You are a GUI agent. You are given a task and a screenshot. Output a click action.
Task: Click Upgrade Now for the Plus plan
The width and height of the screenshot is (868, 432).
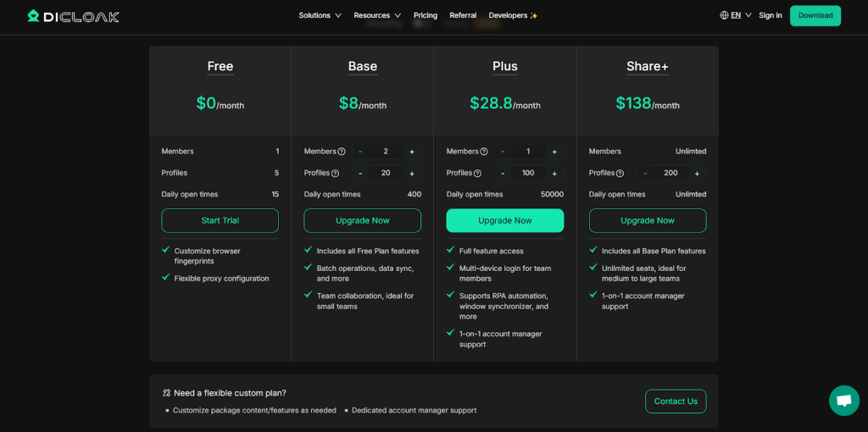[504, 220]
